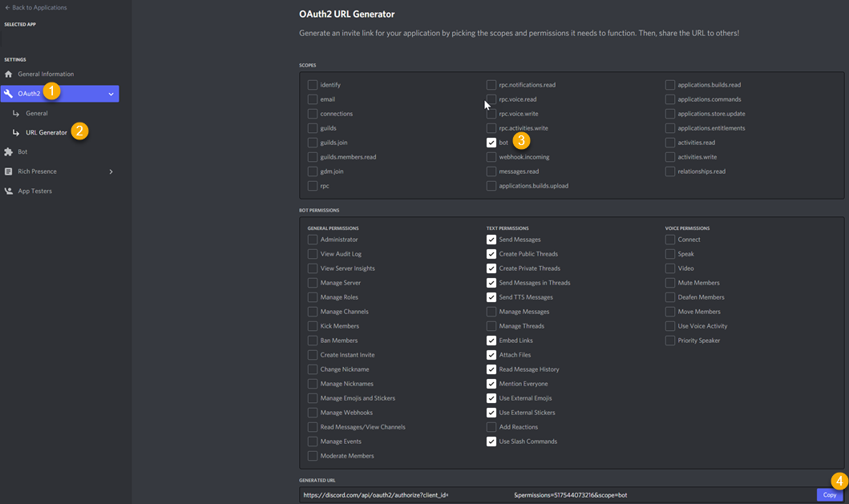Disable the Attach Files permission
This screenshot has height=504, width=849.
click(x=491, y=355)
